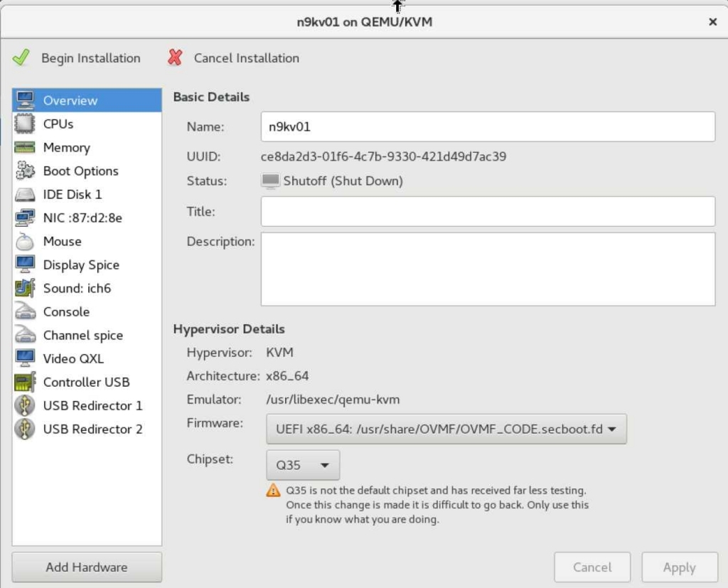Select the NIC :87:d2:8e network icon
This screenshot has width=728, height=588.
pyautogui.click(x=25, y=218)
